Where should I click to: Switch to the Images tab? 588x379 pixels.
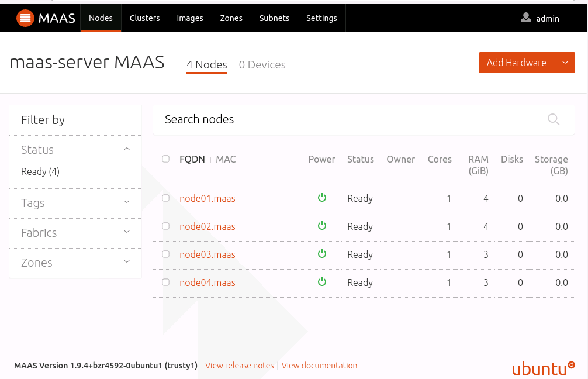point(190,18)
